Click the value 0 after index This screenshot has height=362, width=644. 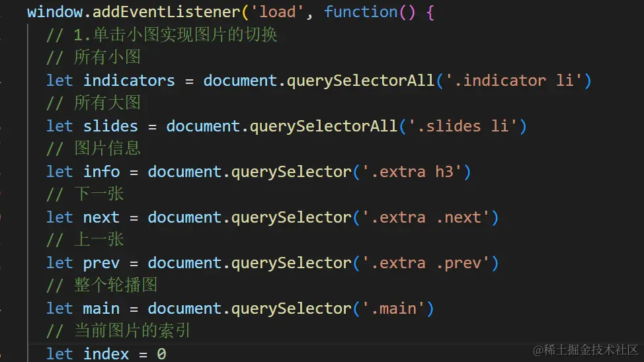click(161, 354)
